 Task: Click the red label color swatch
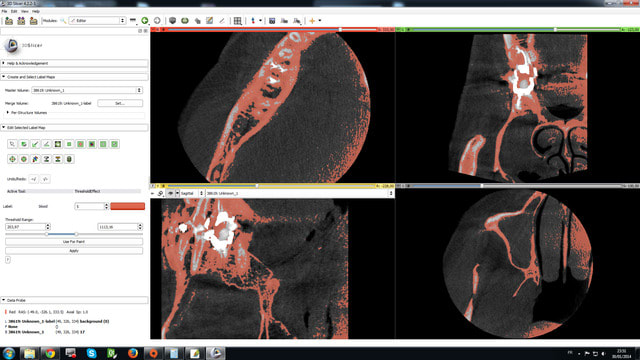click(x=127, y=206)
